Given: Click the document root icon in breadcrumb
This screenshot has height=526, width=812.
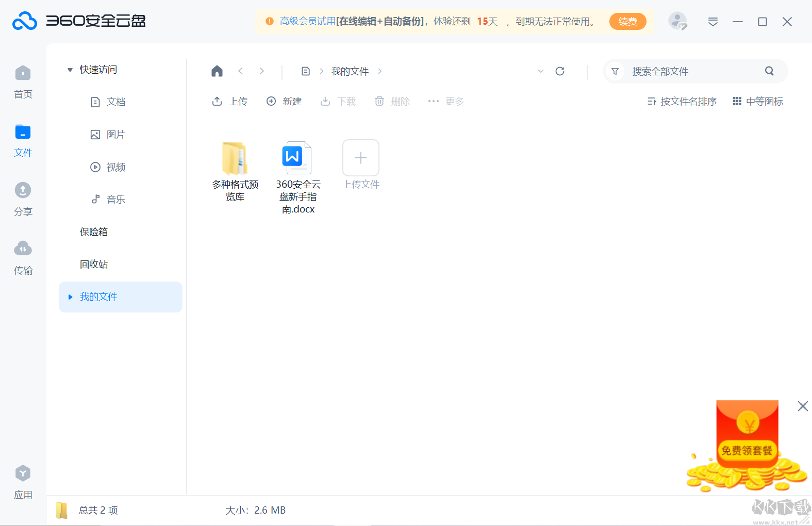Looking at the screenshot, I should click(306, 71).
